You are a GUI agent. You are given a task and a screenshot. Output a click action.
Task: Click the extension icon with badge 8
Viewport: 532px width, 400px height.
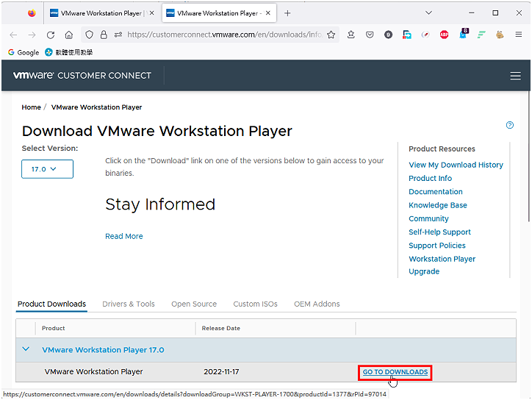click(464, 34)
